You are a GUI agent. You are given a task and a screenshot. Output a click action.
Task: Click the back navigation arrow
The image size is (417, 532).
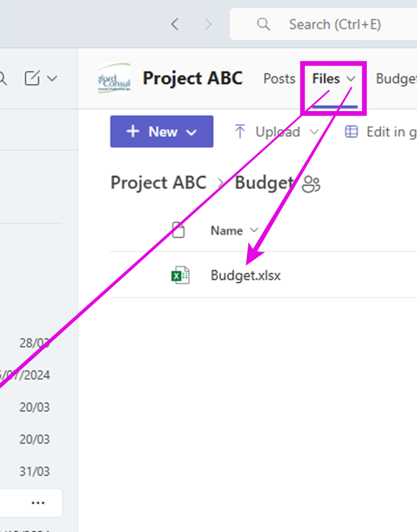click(174, 24)
